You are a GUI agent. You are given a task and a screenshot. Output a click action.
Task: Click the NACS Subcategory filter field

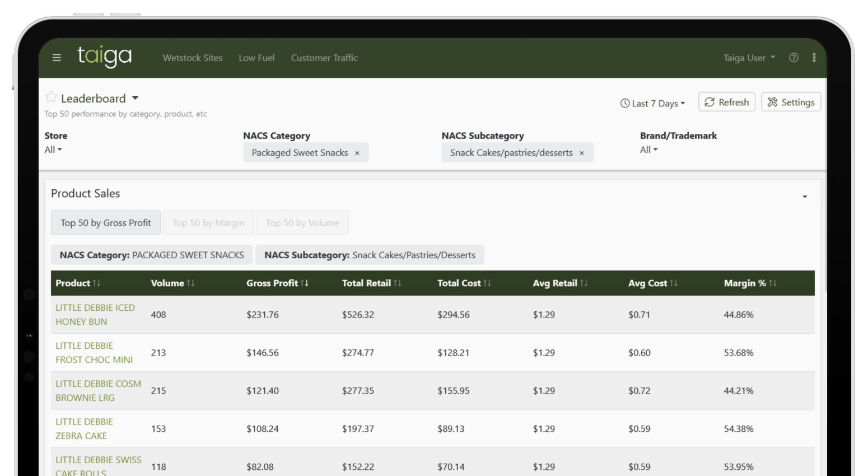(517, 153)
